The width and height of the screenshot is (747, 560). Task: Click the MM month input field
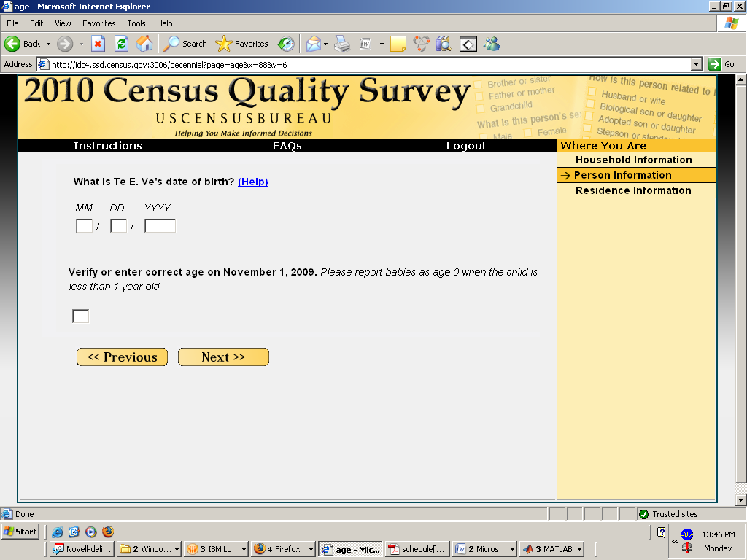point(84,226)
